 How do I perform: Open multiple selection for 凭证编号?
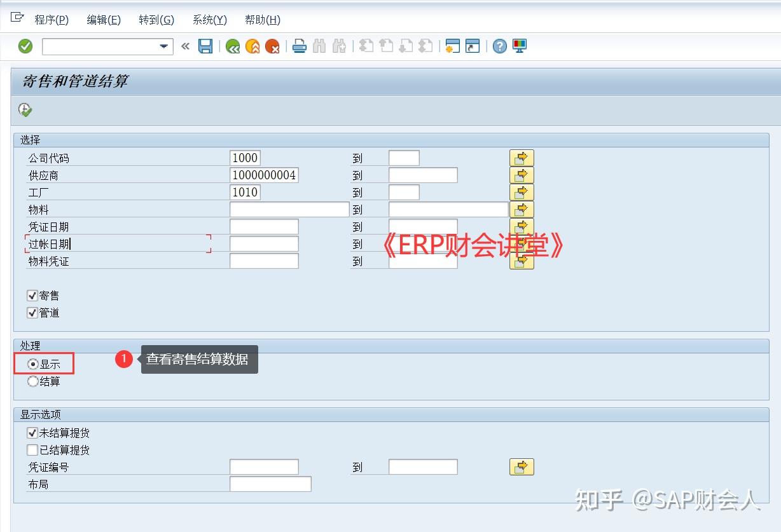pyautogui.click(x=522, y=467)
